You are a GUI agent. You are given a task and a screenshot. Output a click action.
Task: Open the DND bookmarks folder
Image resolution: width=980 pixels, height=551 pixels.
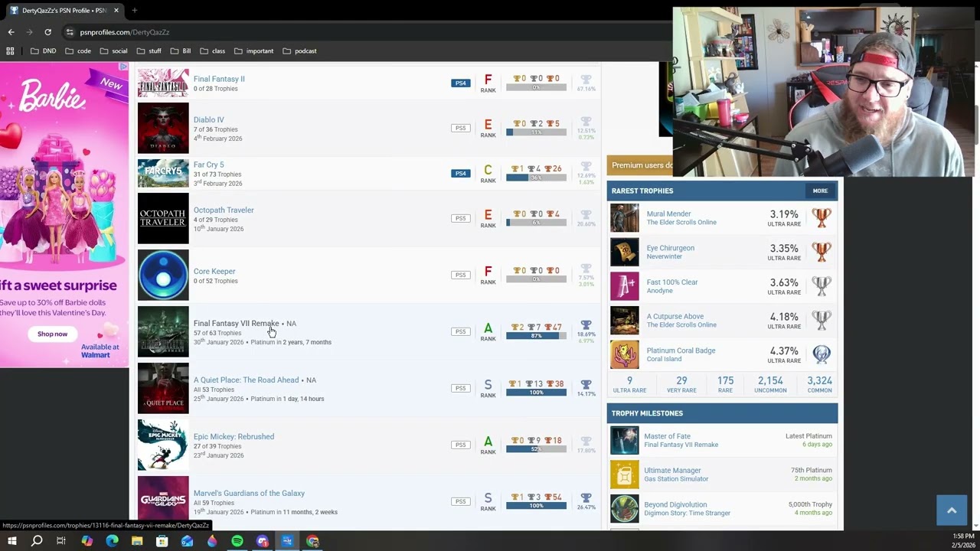[43, 51]
